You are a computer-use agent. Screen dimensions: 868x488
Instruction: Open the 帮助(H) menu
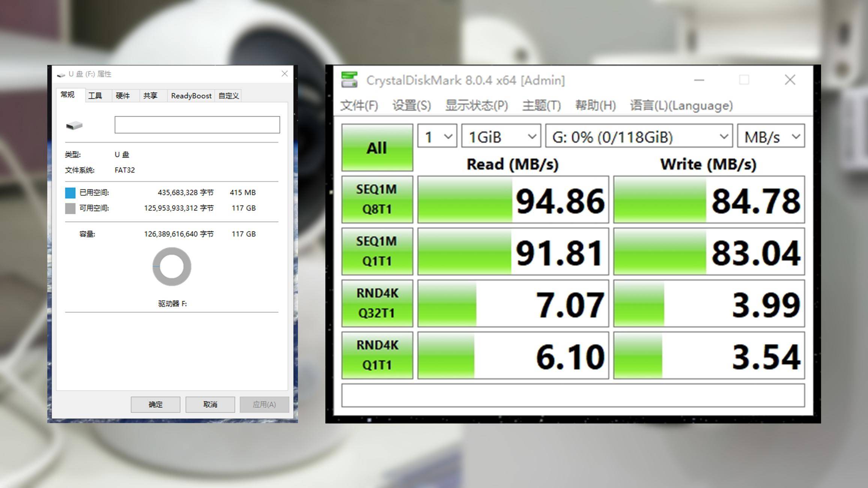pos(596,105)
